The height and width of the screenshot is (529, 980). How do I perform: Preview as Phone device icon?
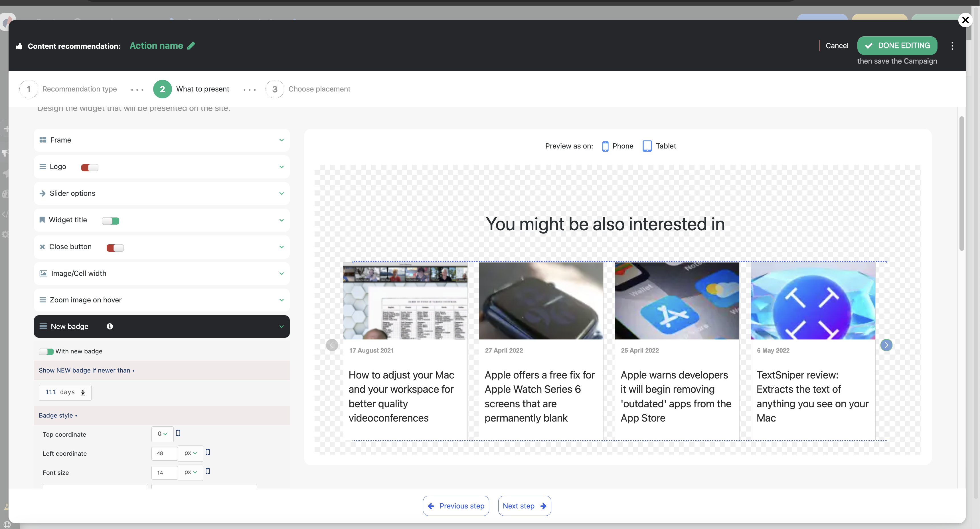(605, 146)
